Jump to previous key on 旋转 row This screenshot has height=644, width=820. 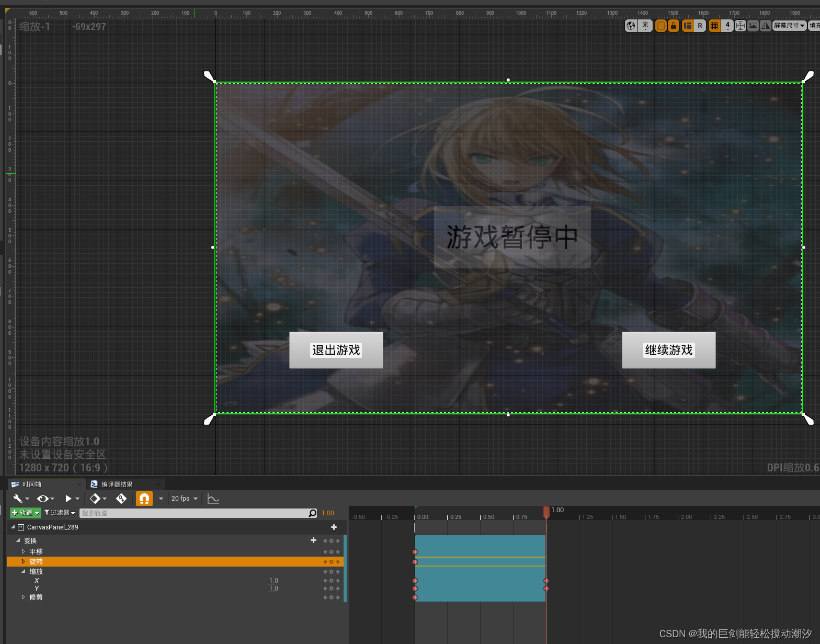[325, 562]
